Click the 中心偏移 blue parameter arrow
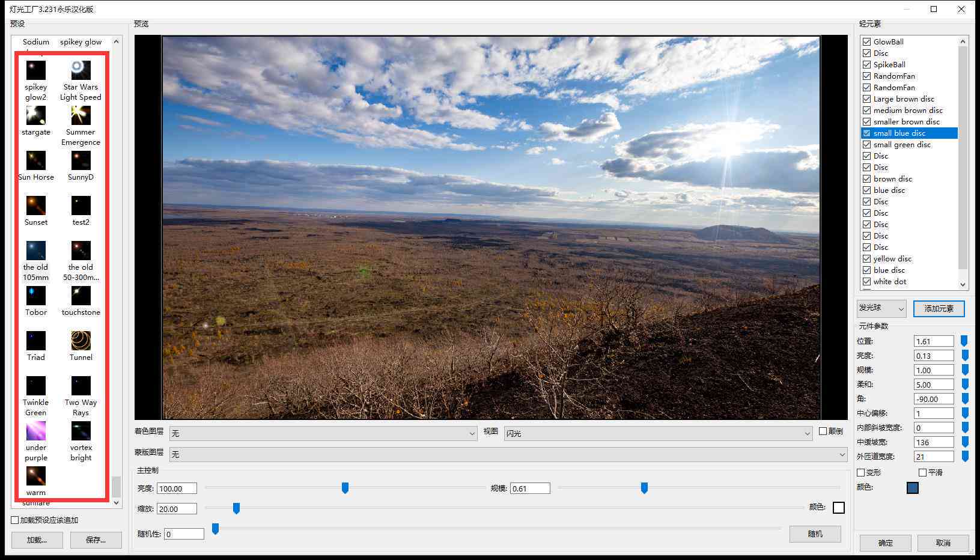Screen dimensions: 980x560 (964, 413)
